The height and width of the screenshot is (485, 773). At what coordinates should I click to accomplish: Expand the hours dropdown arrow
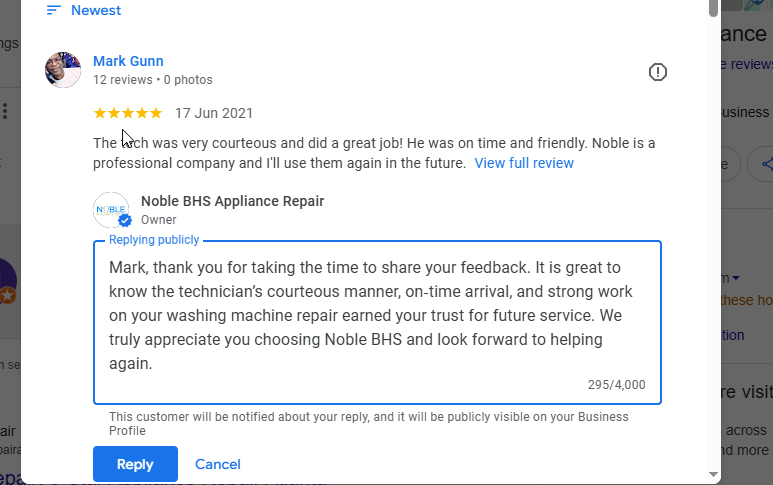[737, 278]
